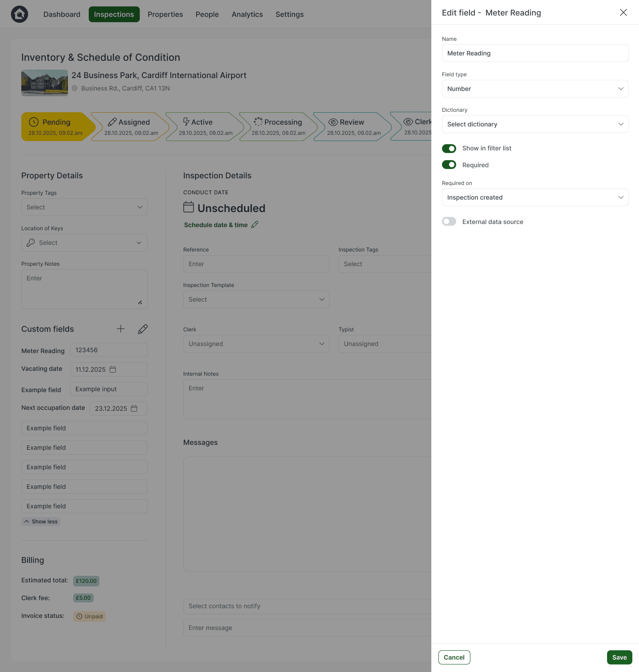Viewport: 639px width, 672px height.
Task: Click the Cancel button
Action: click(x=454, y=657)
